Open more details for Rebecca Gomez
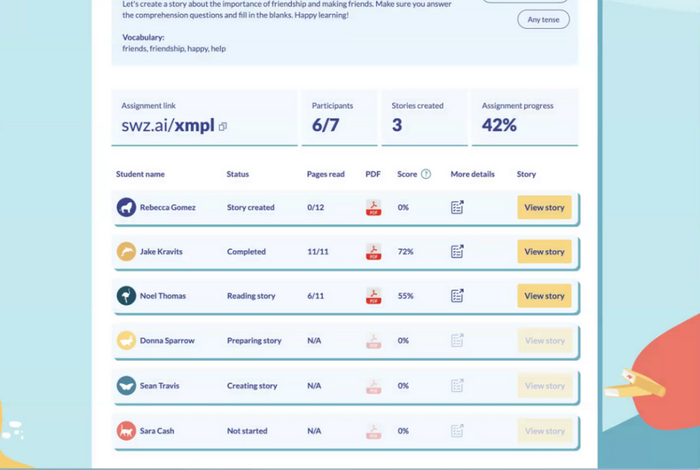This screenshot has width=700, height=470. (x=457, y=208)
